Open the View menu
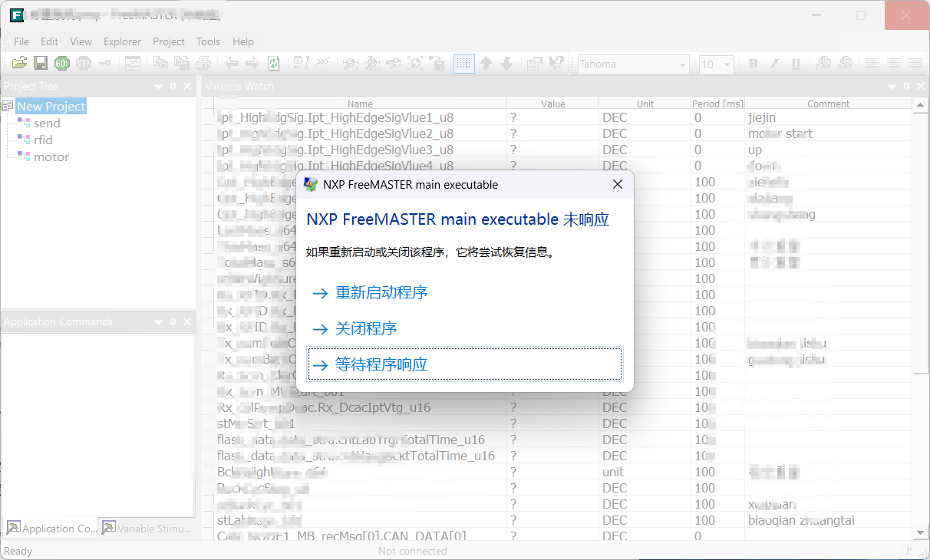 coord(81,41)
